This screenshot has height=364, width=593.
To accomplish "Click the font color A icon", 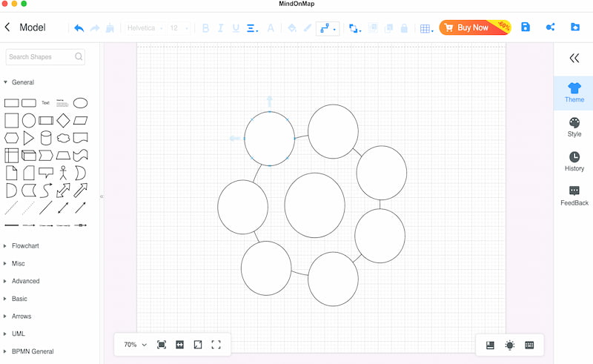I will [271, 28].
